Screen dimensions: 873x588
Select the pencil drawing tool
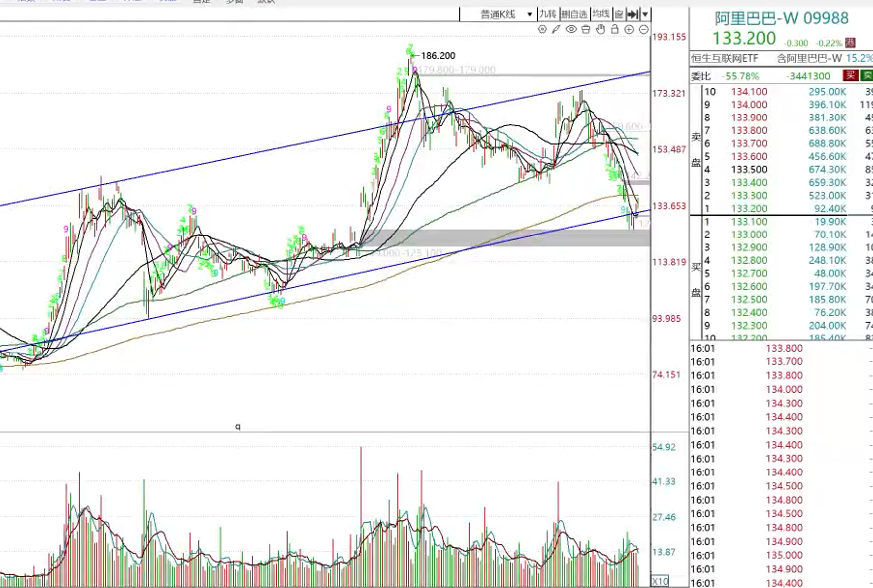(556, 30)
